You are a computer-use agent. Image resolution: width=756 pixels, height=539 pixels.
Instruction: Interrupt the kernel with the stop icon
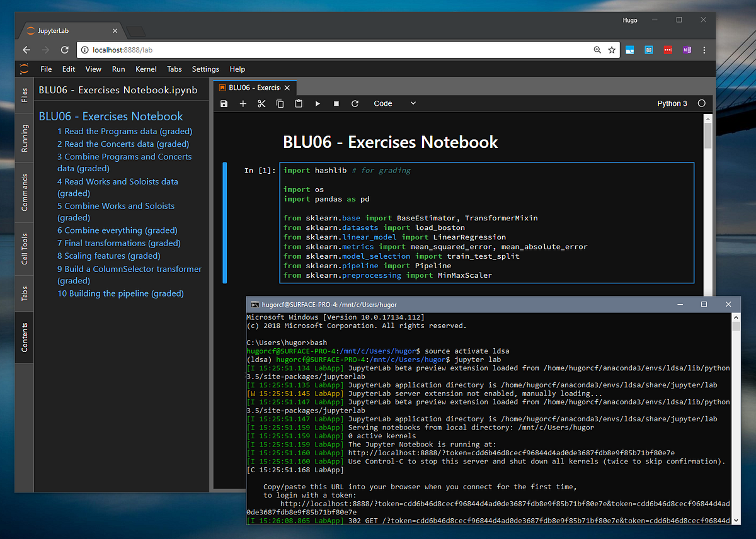click(x=336, y=103)
